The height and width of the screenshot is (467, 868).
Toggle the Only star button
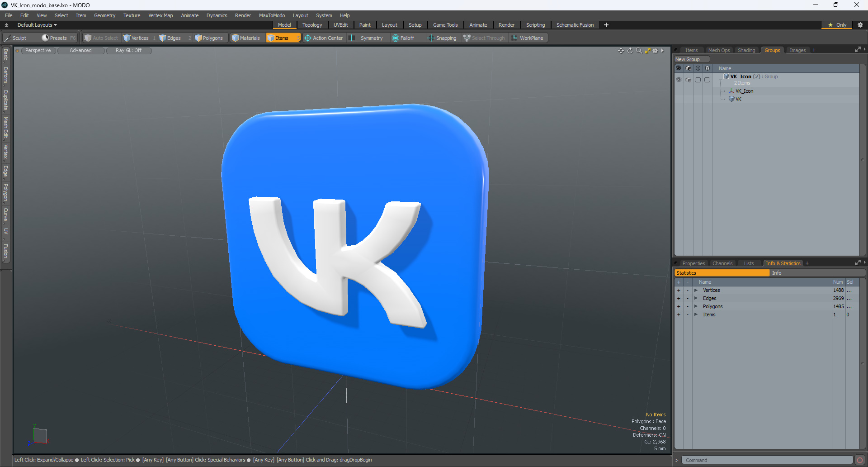point(837,25)
